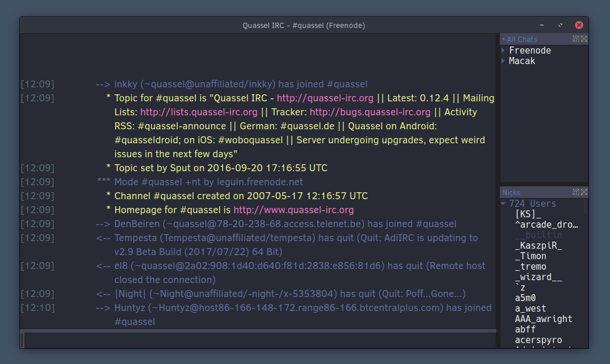Open the bugs.quassel-irc.org tracker link
This screenshot has height=364, width=610.
(370, 112)
